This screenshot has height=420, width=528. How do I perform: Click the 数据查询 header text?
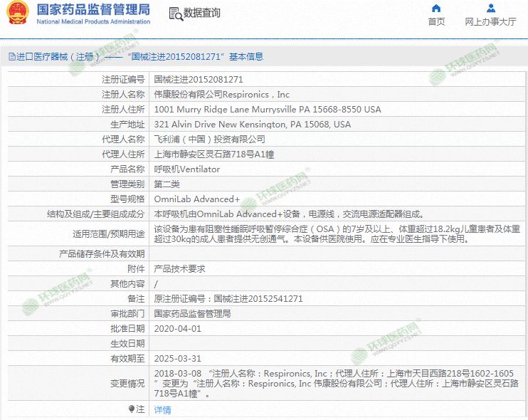coord(202,14)
